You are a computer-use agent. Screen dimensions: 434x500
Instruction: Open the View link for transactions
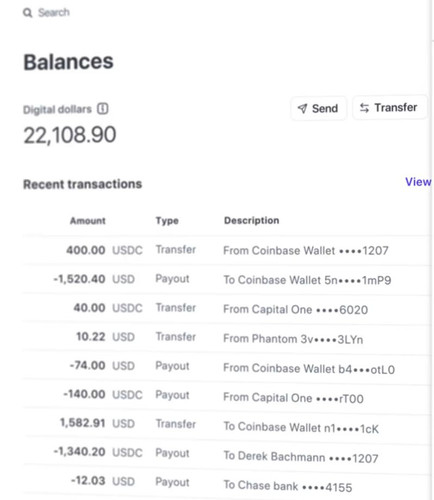418,182
